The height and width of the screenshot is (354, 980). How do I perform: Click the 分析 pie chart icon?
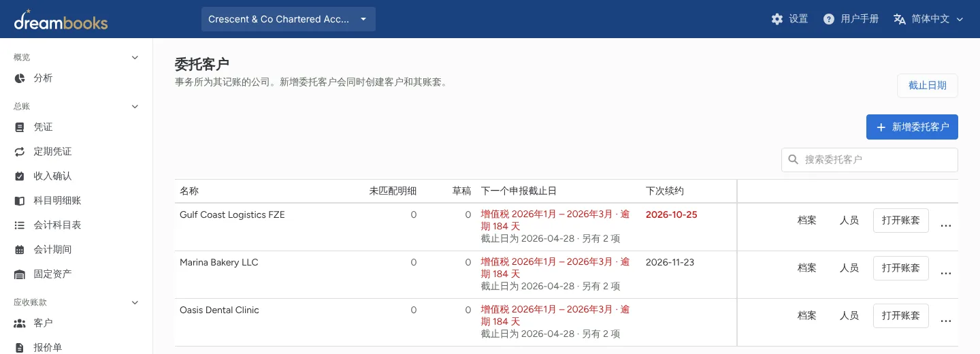pos(20,78)
